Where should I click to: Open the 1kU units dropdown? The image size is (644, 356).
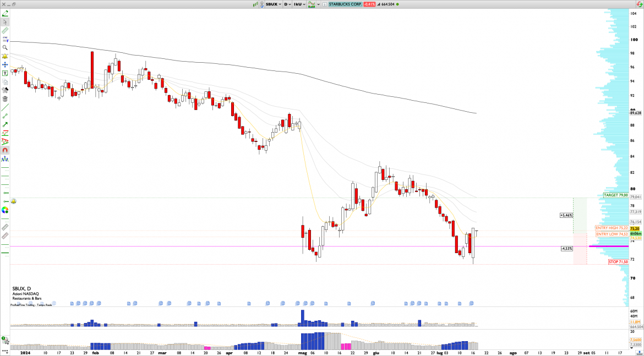(x=299, y=4)
